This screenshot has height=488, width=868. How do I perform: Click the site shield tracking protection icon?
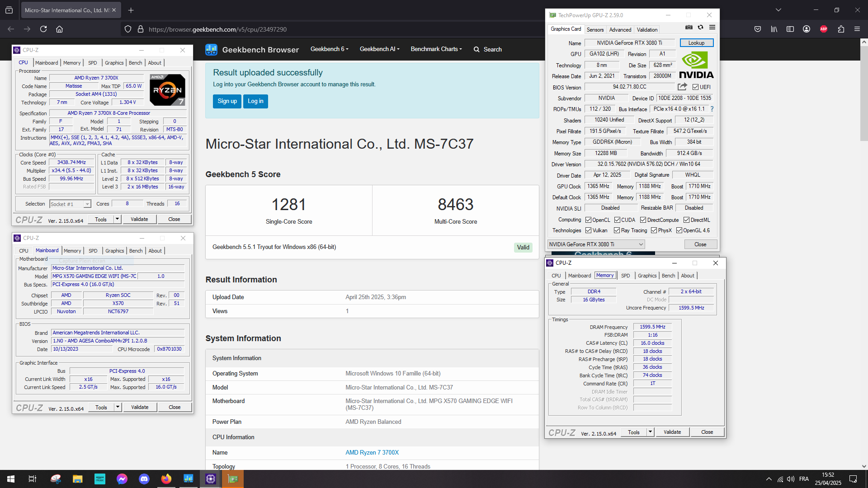[128, 29]
